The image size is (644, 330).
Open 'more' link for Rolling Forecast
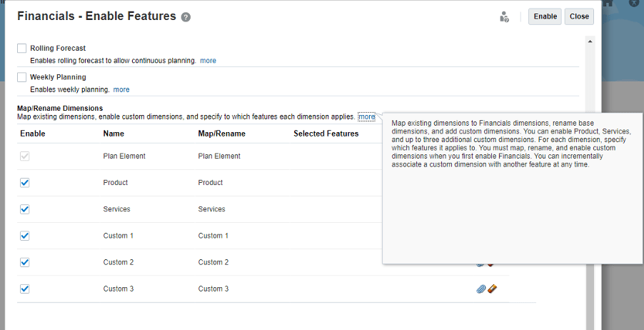(208, 61)
